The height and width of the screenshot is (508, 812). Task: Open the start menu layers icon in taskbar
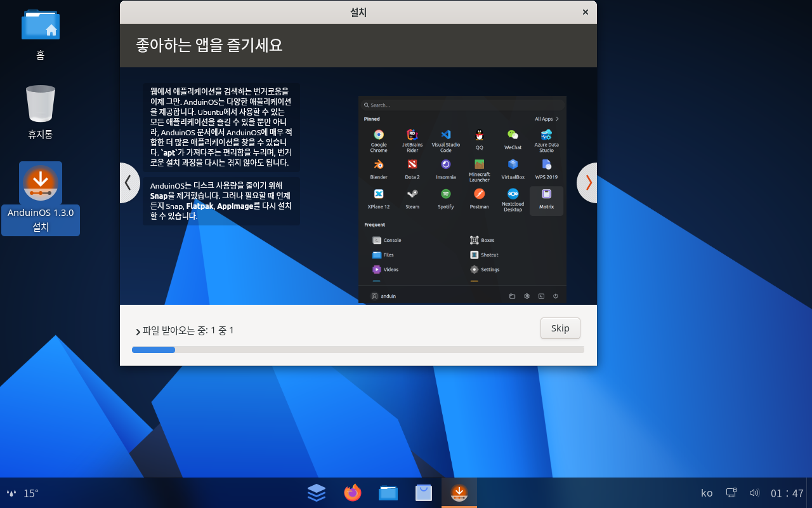coord(317,493)
